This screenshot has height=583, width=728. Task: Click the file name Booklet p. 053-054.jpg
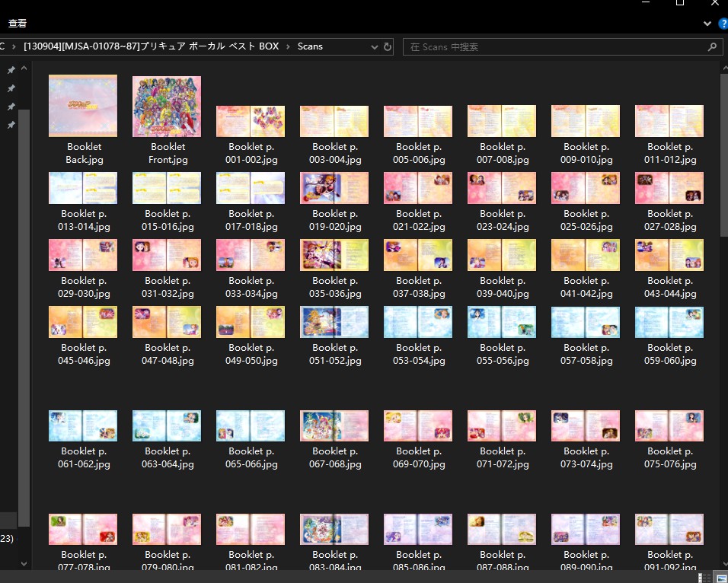pos(419,354)
